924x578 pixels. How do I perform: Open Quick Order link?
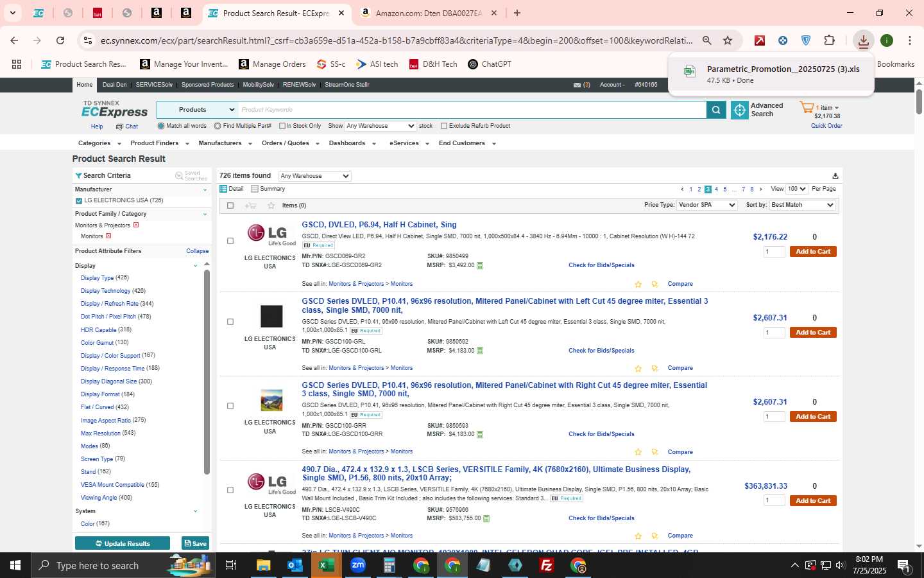(826, 126)
